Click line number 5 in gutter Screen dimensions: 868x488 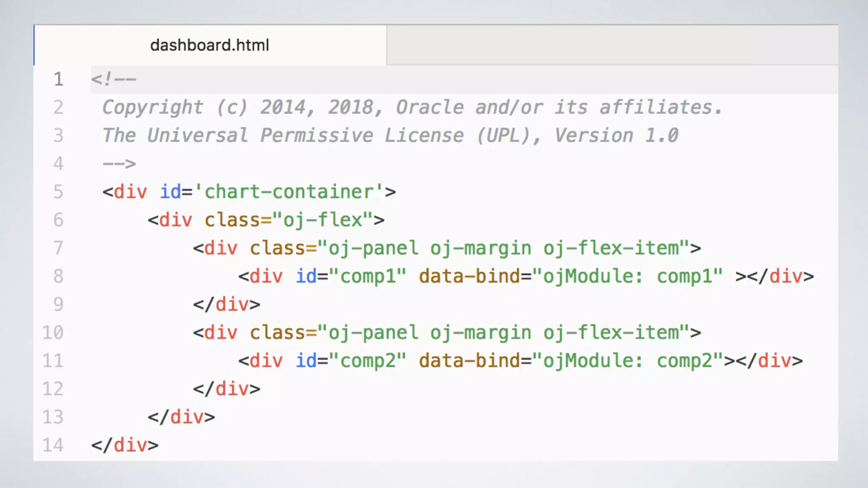(x=58, y=192)
